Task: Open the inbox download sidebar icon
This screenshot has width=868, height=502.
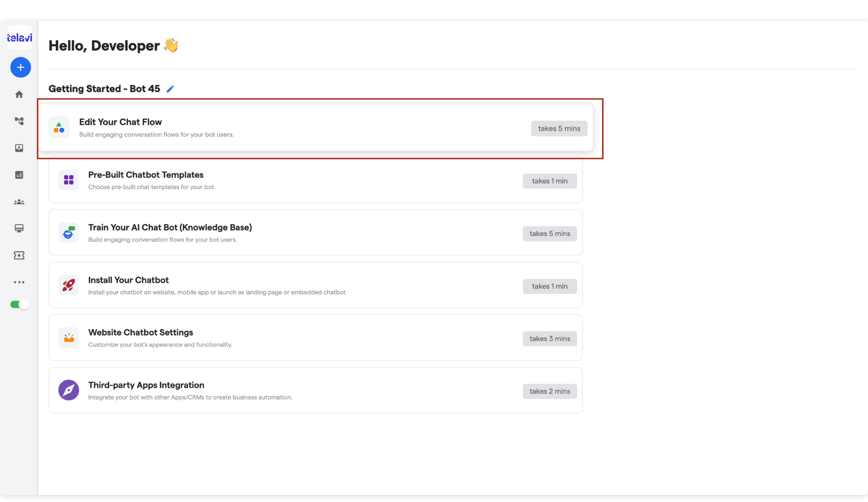Action: (19, 148)
